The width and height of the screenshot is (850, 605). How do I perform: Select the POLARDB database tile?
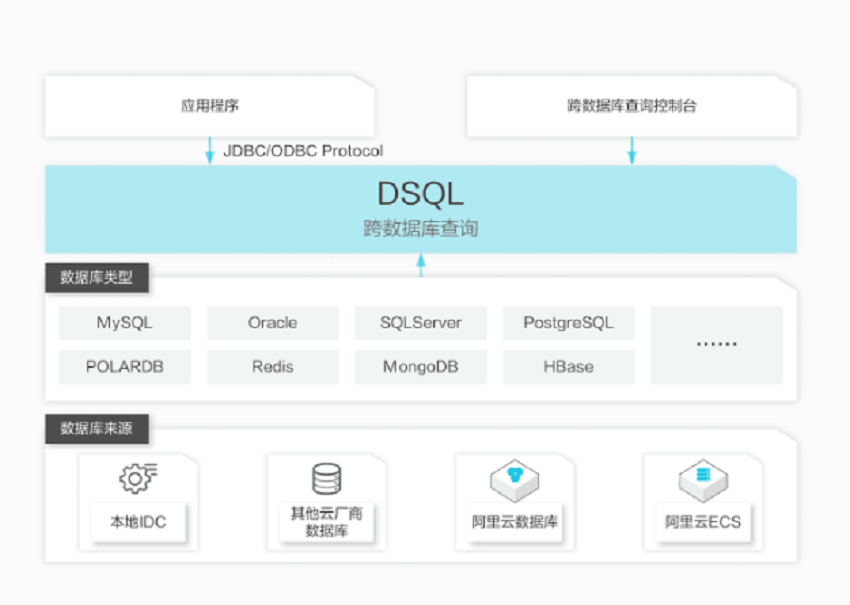(124, 366)
